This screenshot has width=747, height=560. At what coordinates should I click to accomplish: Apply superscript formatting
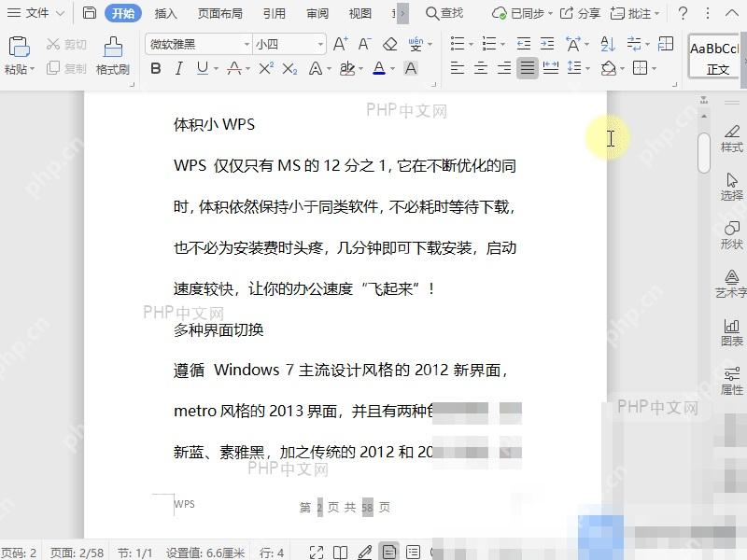tap(266, 68)
